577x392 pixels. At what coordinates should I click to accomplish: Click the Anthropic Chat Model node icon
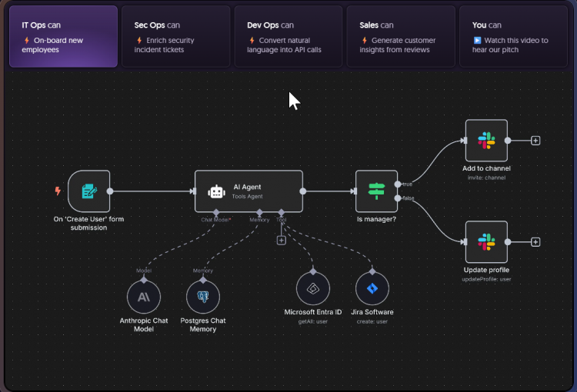pos(144,296)
